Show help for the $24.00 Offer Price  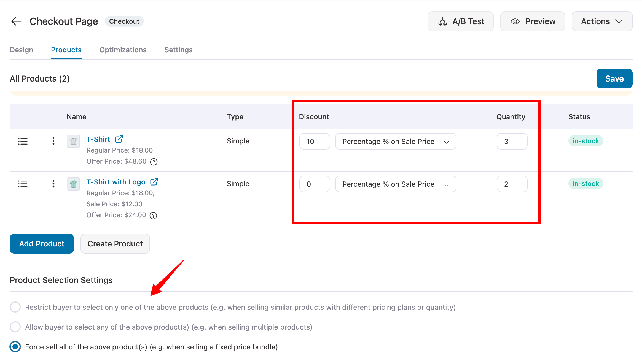click(153, 216)
